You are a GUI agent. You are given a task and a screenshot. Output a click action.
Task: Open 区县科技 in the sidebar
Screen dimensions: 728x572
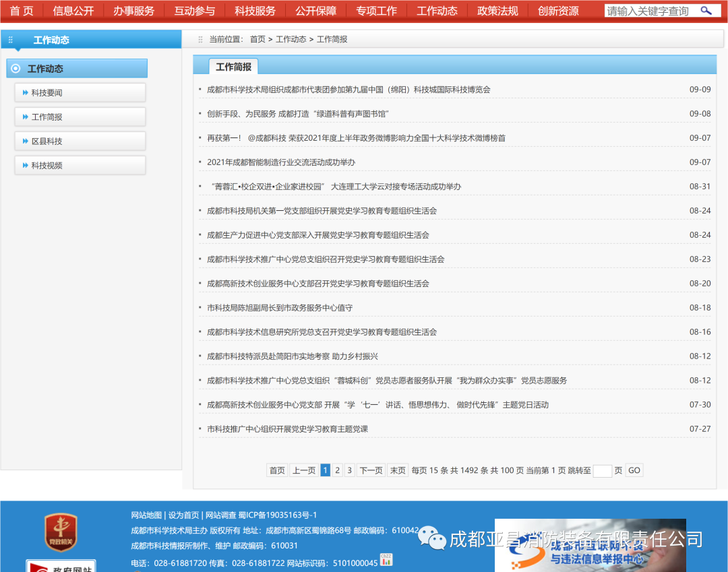pyautogui.click(x=80, y=141)
